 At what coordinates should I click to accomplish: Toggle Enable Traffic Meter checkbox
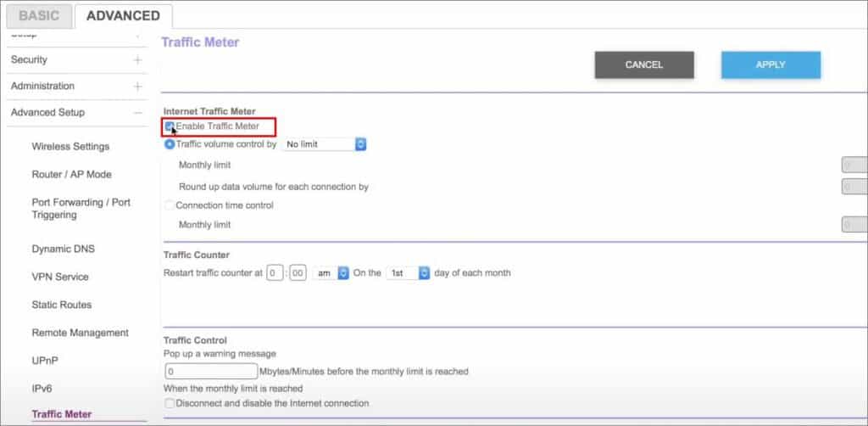point(170,126)
